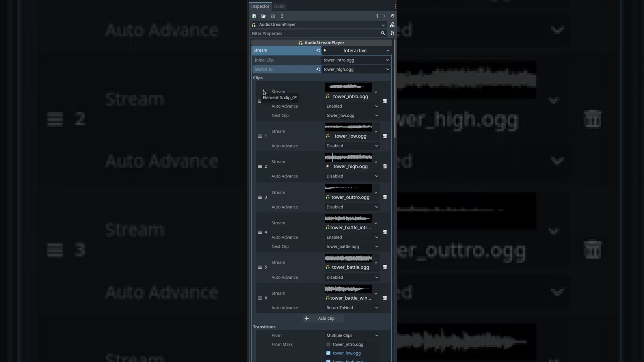Image resolution: width=644 pixels, height=362 pixels.
Task: Go to previous edited object arrow
Action: tap(377, 16)
